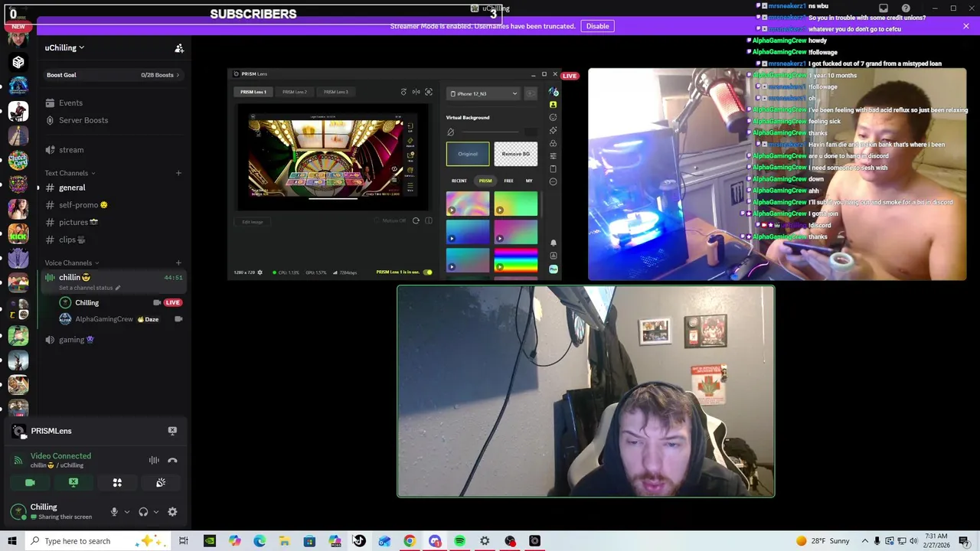Click the Windows Start button
Image resolution: width=980 pixels, height=551 pixels.
coord(11,541)
